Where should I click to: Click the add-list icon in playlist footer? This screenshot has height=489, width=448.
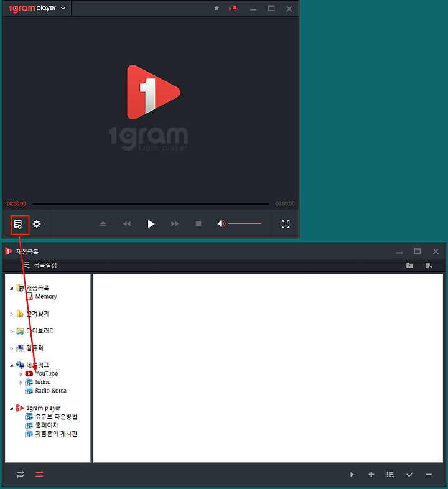pos(390,475)
